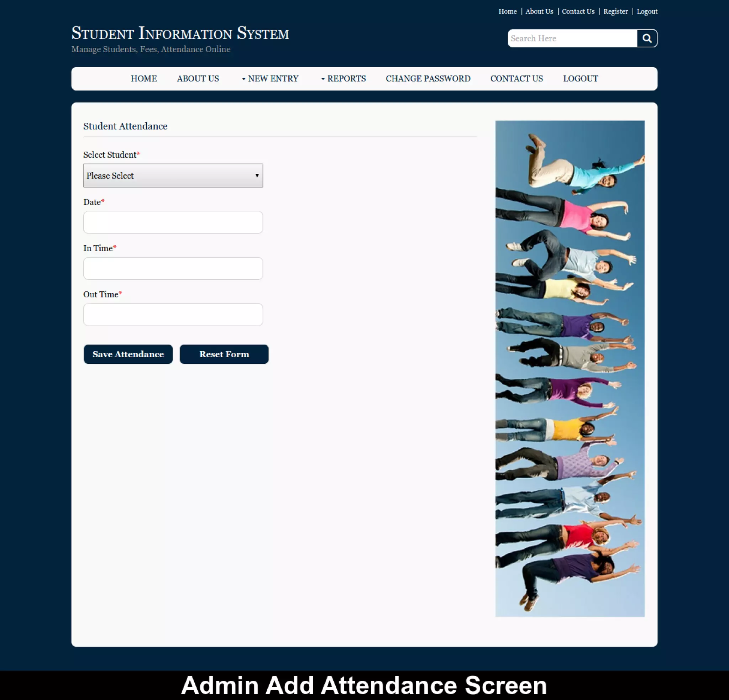Click the search magnifier icon button
The width and height of the screenshot is (729, 700).
tap(647, 38)
